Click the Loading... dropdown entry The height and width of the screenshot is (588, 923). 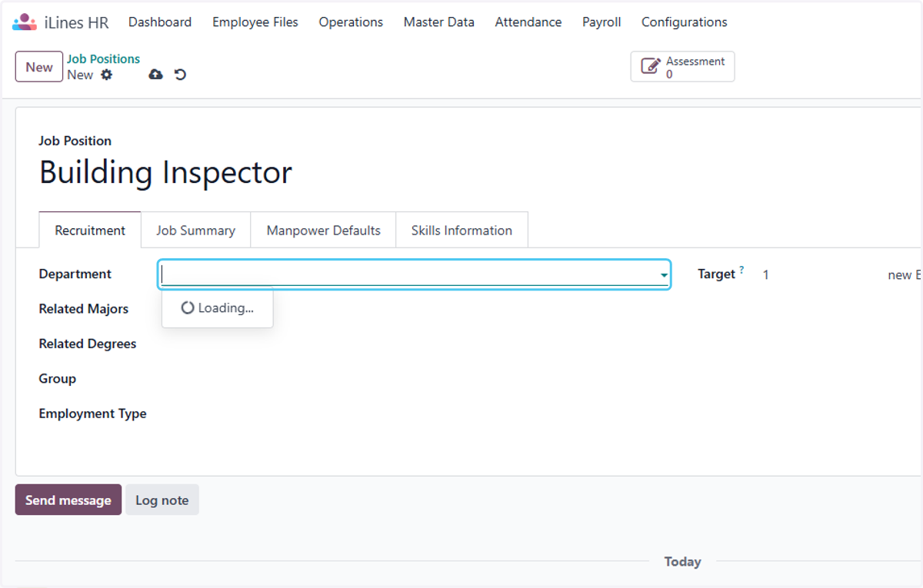tap(217, 307)
